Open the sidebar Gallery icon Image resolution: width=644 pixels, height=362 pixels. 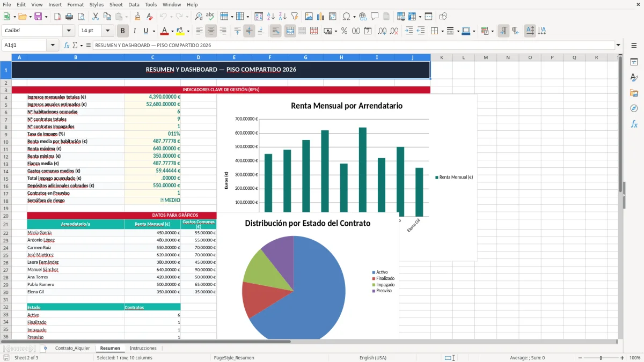pos(634,93)
